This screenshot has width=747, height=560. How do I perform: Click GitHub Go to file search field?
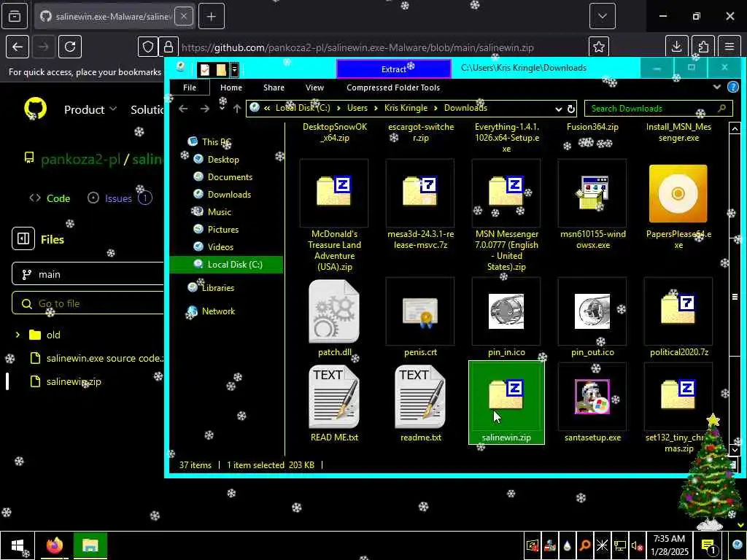pyautogui.click(x=88, y=303)
